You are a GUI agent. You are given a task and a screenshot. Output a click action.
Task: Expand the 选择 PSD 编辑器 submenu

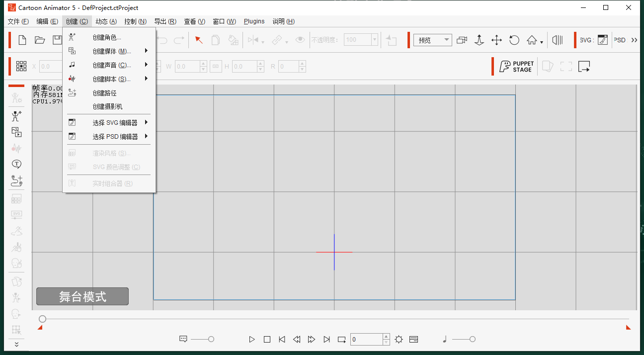[x=109, y=136]
